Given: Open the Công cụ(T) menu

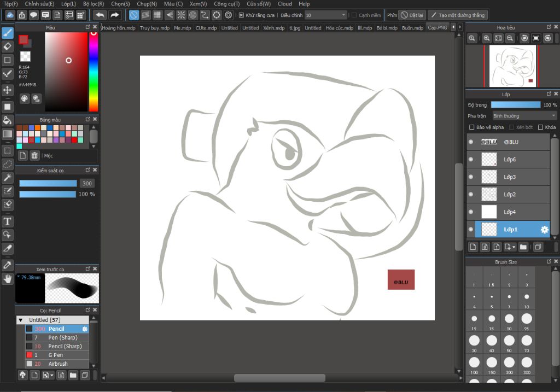Looking at the screenshot, I should pyautogui.click(x=227, y=4).
